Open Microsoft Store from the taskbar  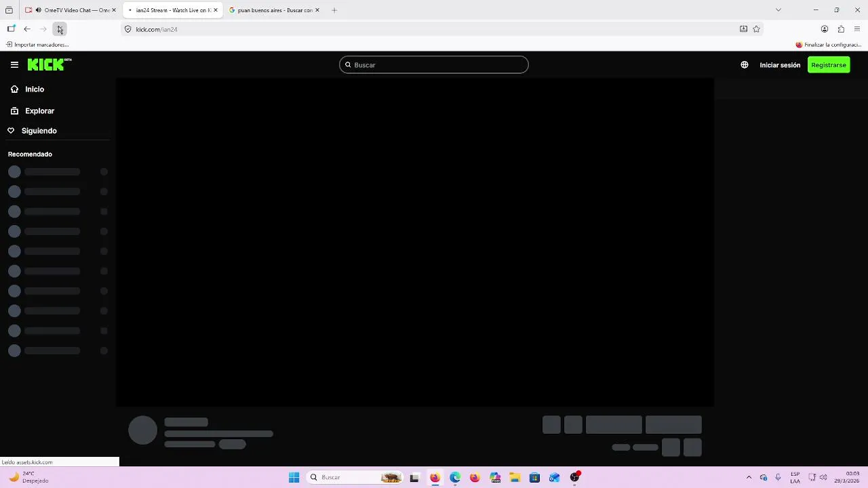[534, 478]
